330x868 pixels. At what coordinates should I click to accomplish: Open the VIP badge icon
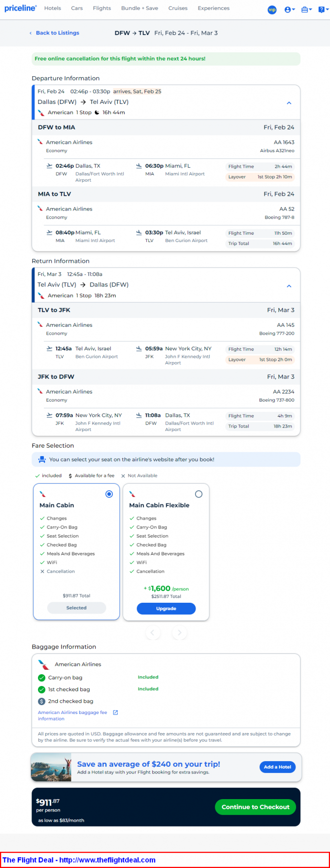click(x=272, y=9)
